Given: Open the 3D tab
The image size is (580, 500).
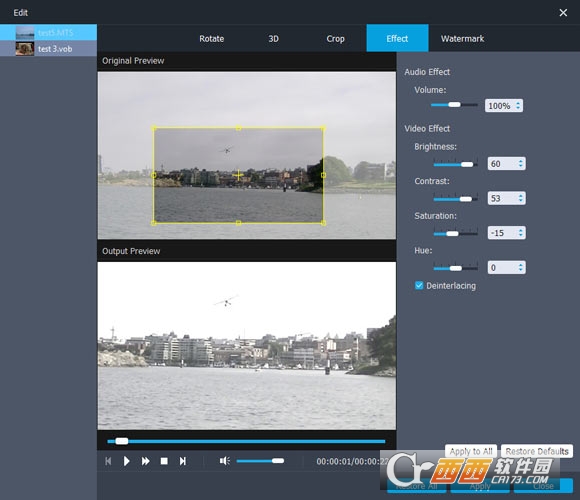Looking at the screenshot, I should coord(273,38).
